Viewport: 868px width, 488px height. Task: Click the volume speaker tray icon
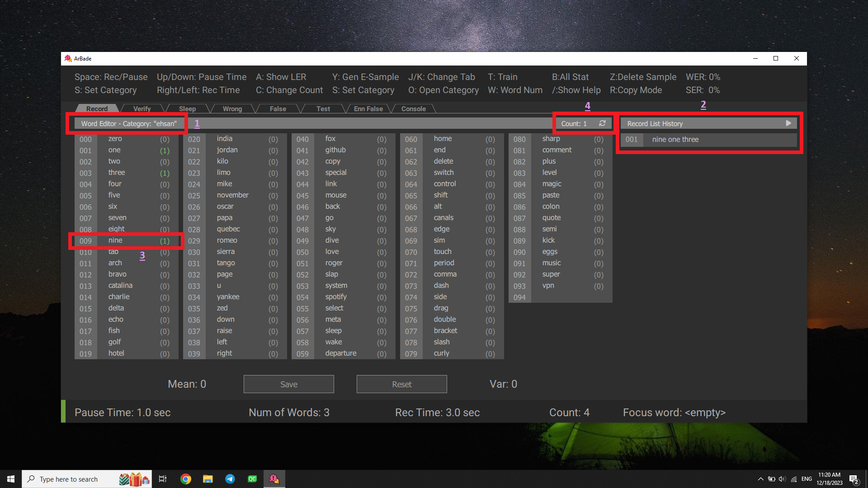point(782,479)
